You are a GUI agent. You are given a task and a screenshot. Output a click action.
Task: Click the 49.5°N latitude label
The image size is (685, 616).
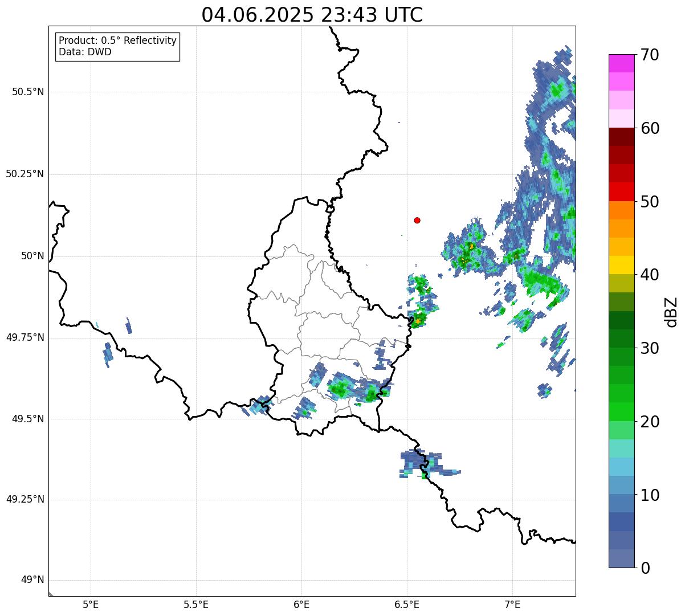point(28,419)
